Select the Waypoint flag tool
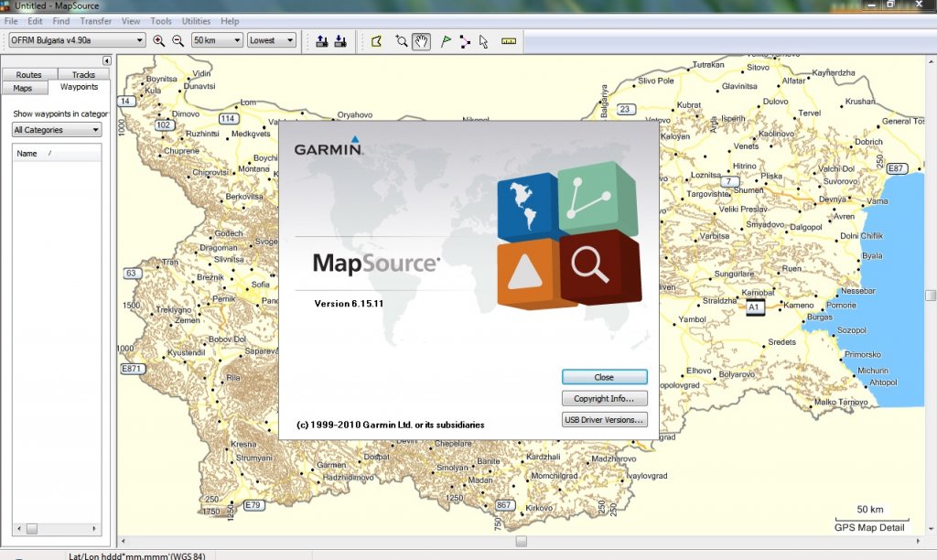937x560 pixels. coord(446,41)
